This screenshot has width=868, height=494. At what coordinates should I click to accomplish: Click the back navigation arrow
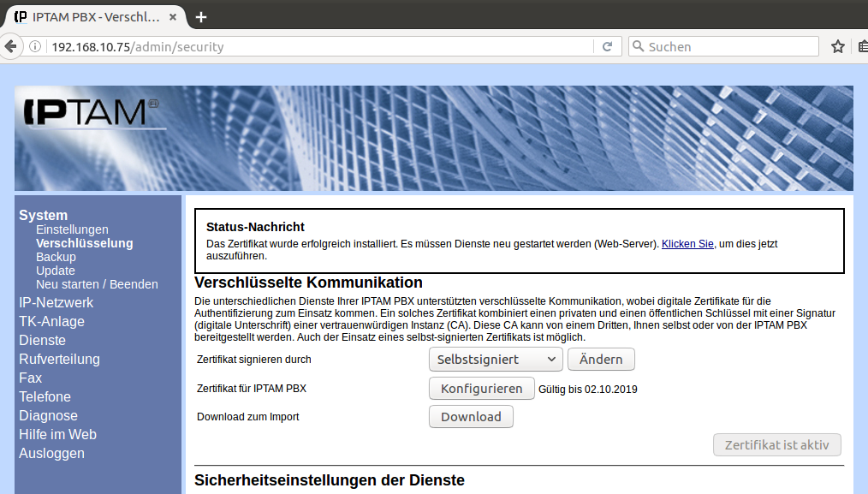click(9, 46)
